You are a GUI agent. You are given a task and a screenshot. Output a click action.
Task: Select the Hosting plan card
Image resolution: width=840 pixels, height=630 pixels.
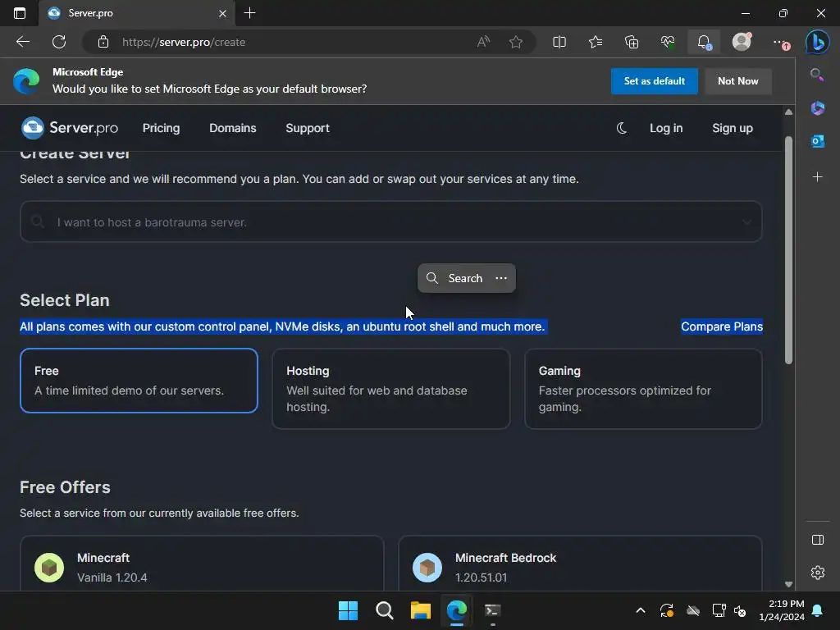point(391,389)
